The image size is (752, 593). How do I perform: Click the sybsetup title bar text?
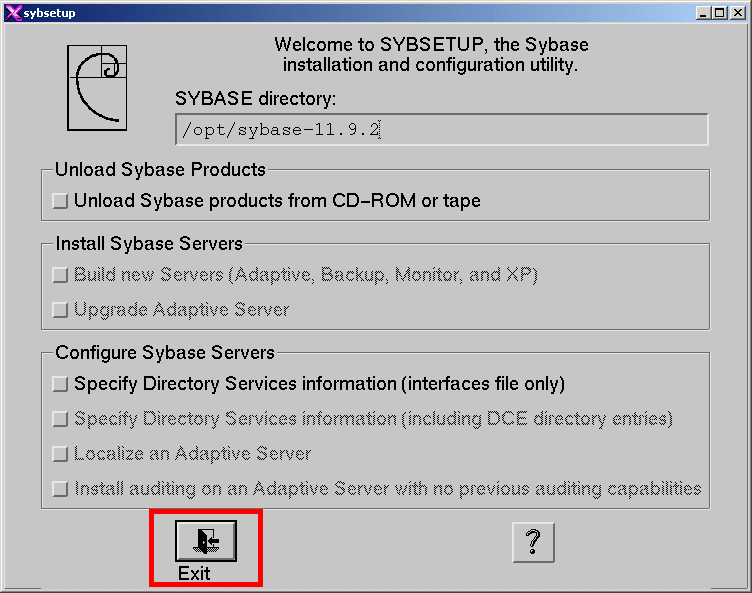point(49,13)
